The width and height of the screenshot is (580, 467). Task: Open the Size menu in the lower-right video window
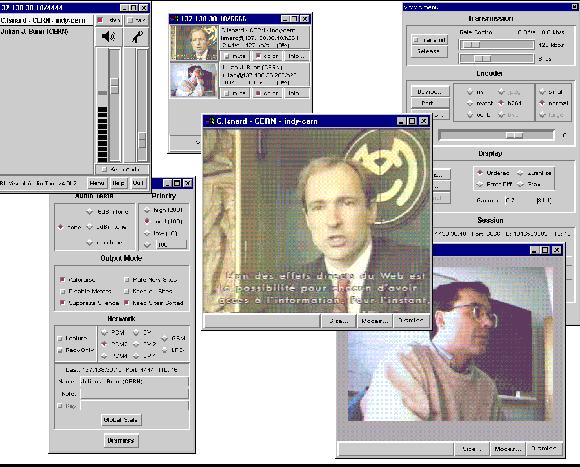[472, 449]
